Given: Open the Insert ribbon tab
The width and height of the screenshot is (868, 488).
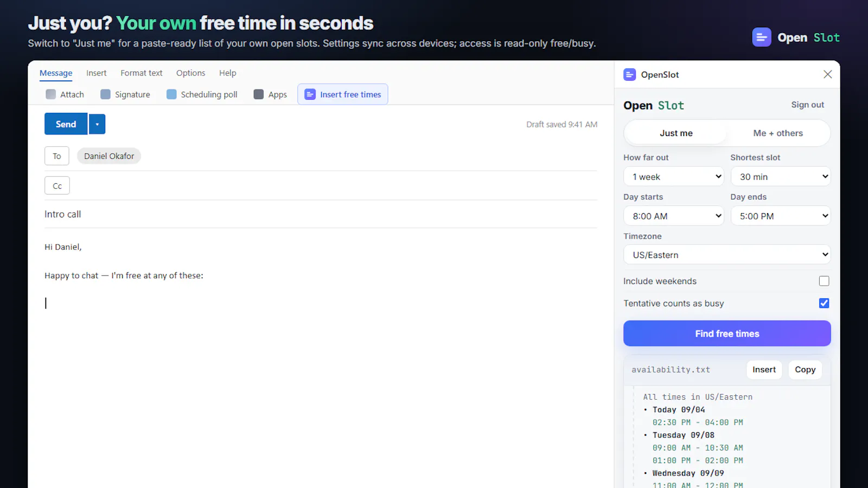Looking at the screenshot, I should click(x=97, y=73).
